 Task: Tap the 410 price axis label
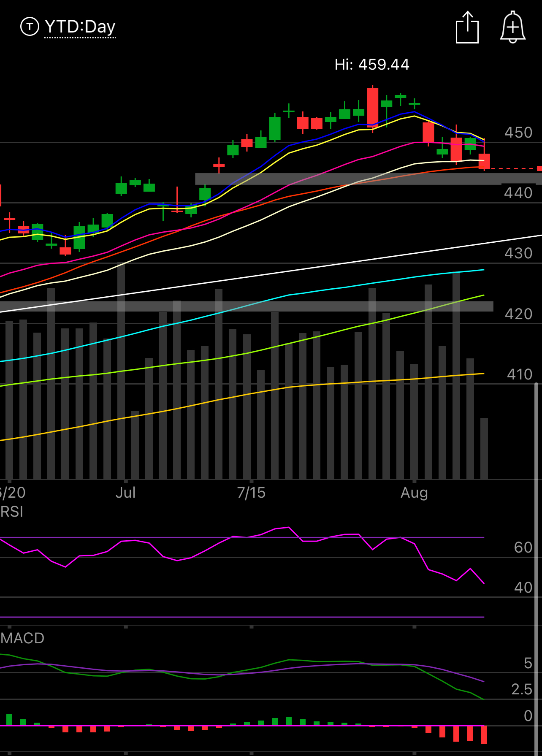tap(519, 374)
